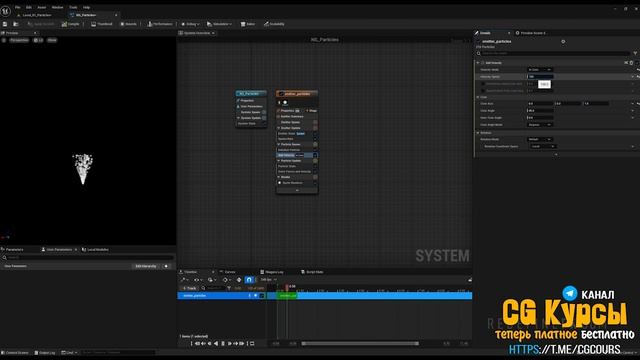Click the Unreal Engine logo icon
Screen dimensions: 640x360
coord(6,11)
